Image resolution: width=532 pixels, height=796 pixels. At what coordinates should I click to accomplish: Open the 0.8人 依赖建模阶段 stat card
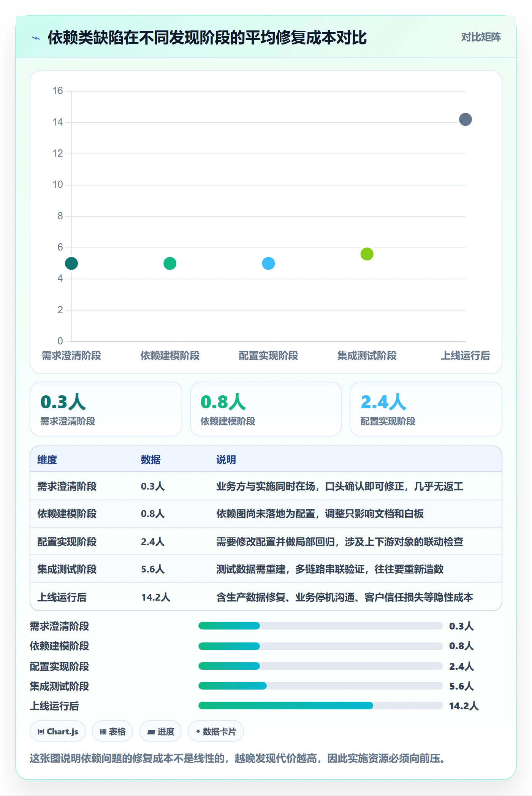(x=266, y=409)
